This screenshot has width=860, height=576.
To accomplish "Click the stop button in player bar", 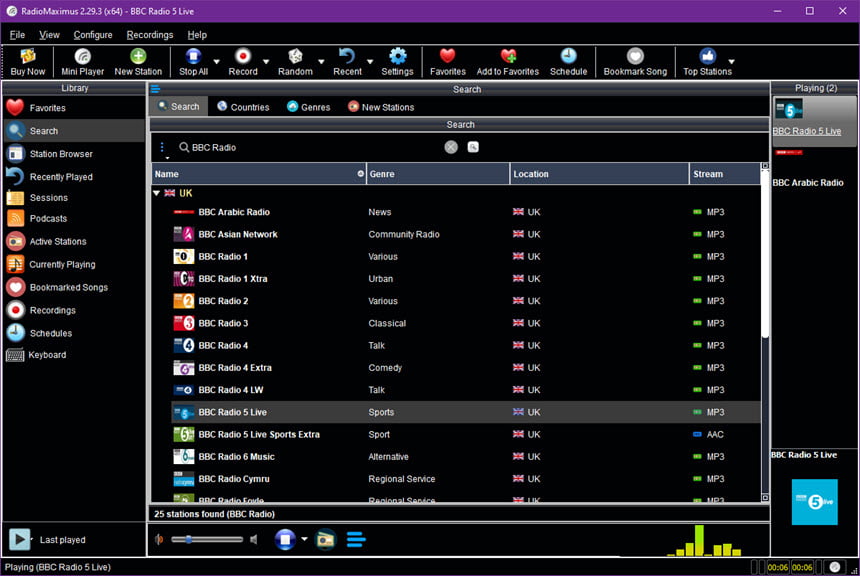I will coord(285,539).
